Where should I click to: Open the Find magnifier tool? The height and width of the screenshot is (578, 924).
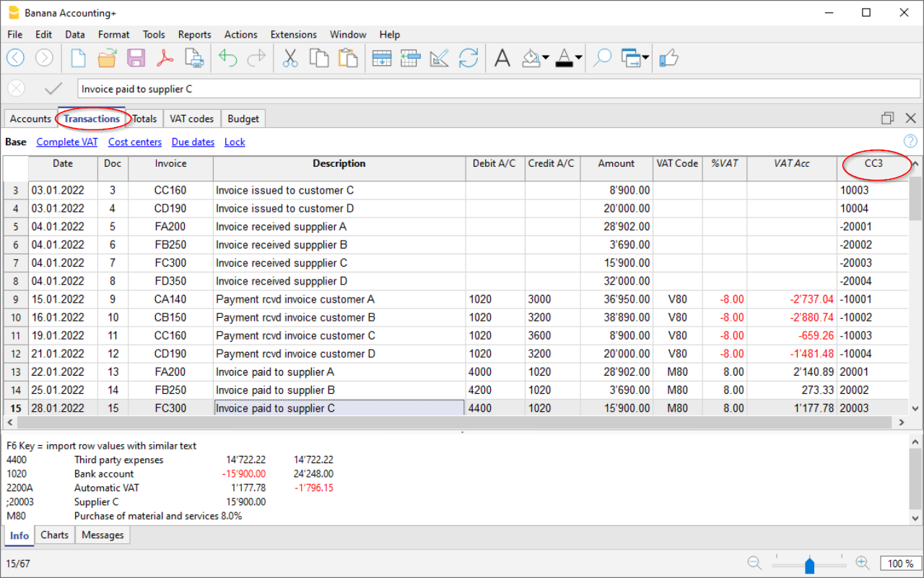(x=602, y=58)
